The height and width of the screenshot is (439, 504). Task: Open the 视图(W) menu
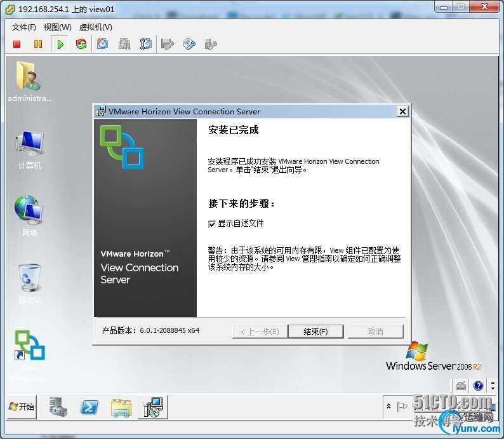(57, 27)
